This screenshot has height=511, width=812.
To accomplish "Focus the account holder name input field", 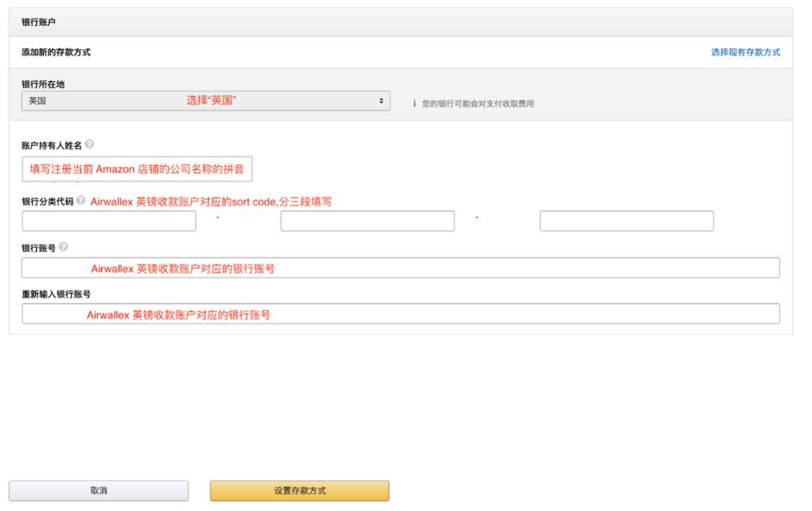I will pos(135,168).
